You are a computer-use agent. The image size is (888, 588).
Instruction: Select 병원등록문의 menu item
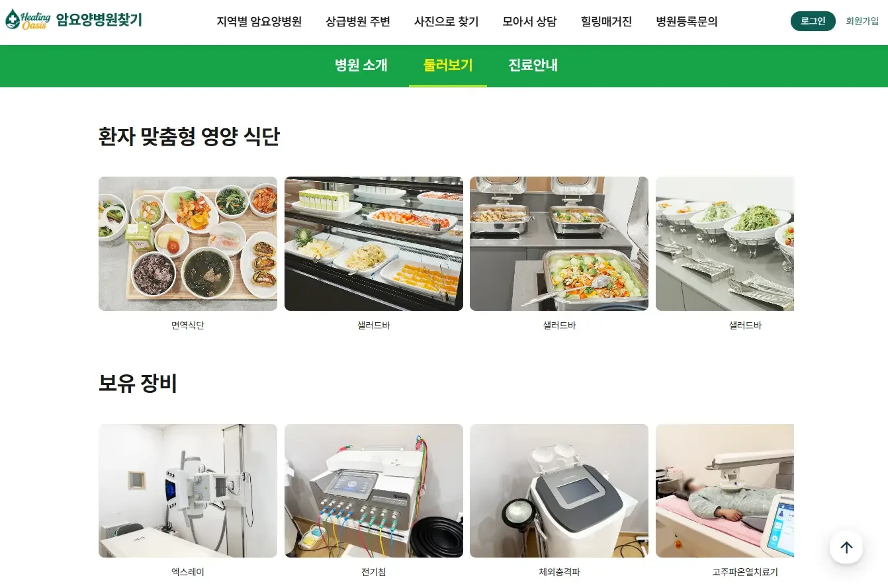coord(687,21)
